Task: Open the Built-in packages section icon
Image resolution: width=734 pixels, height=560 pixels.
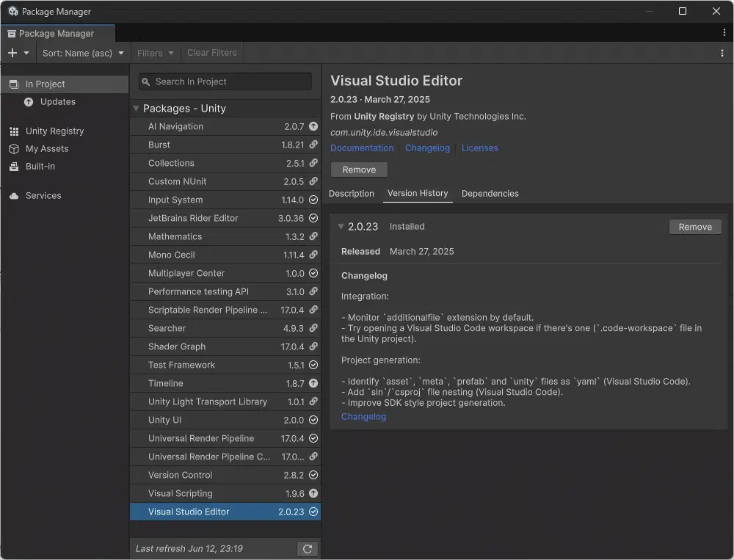Action: click(12, 166)
